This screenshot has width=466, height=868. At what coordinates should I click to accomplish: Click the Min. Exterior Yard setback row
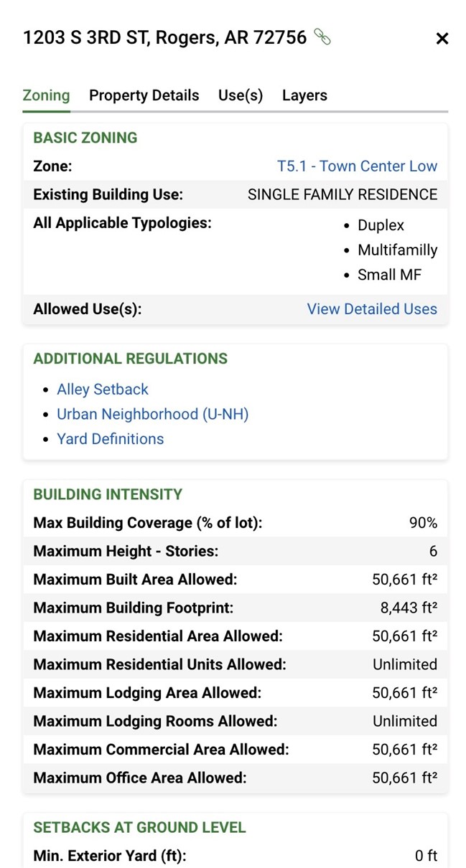233,855
